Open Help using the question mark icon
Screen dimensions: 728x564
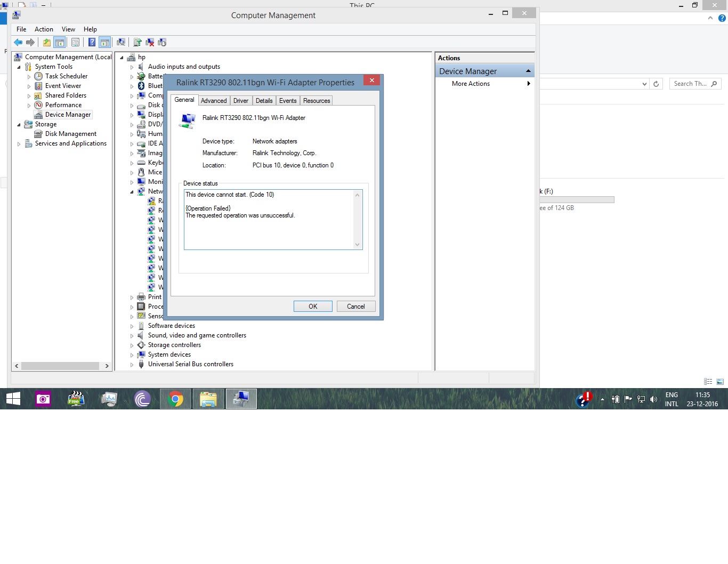[92, 43]
